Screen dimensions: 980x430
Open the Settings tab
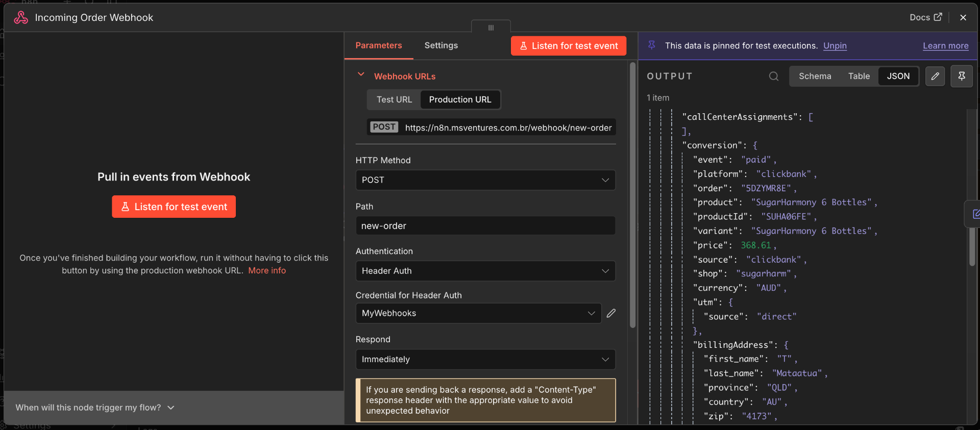[441, 45]
